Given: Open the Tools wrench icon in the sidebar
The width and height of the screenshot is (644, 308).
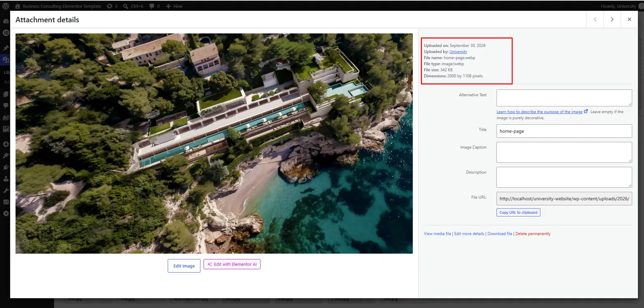Looking at the screenshot, I should (x=6, y=190).
